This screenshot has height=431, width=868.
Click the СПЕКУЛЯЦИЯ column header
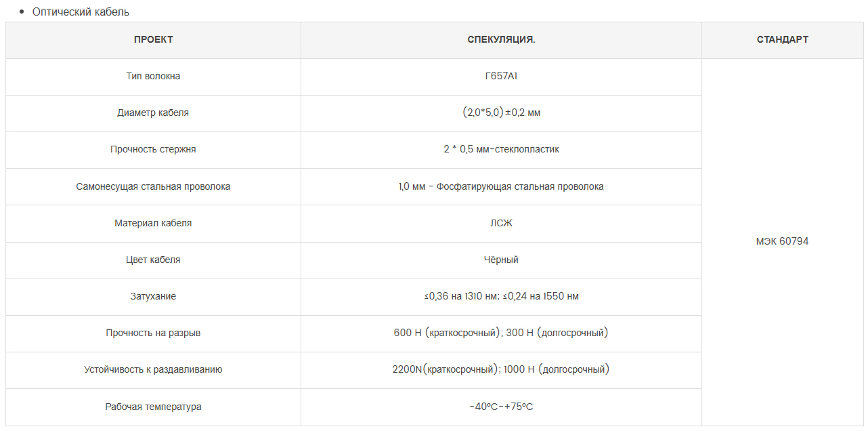501,40
